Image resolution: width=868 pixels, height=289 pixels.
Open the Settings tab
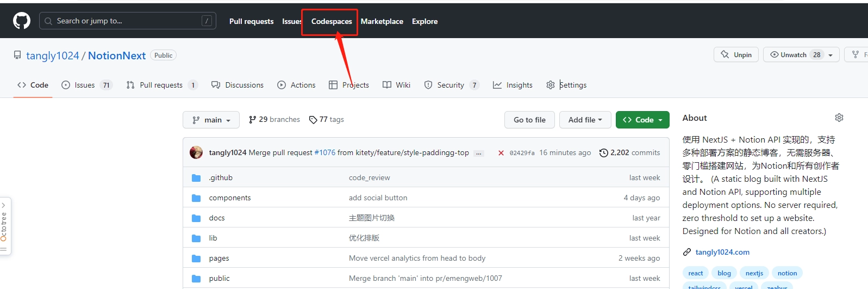pyautogui.click(x=566, y=85)
